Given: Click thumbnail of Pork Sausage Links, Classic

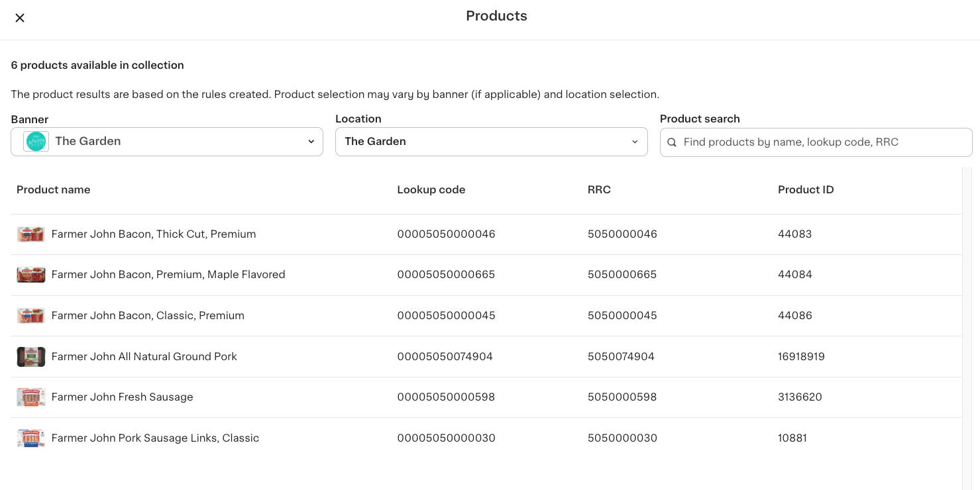Looking at the screenshot, I should [31, 438].
